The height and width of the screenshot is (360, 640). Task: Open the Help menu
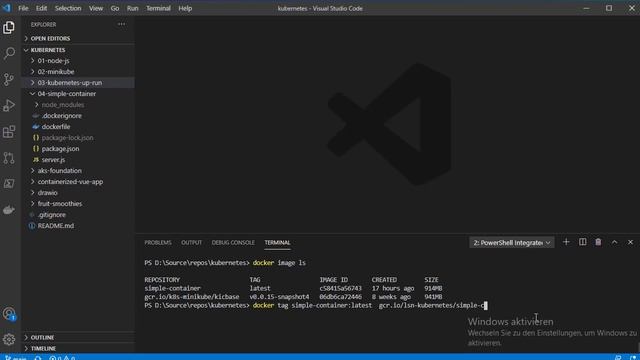tap(185, 8)
